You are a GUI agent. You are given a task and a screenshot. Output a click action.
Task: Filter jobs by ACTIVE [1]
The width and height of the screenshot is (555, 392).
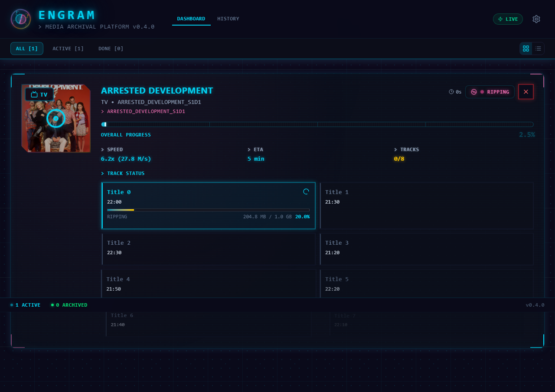tap(68, 49)
